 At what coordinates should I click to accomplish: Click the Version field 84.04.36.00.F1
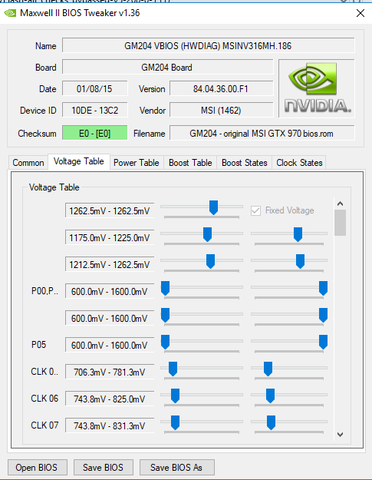221,89
